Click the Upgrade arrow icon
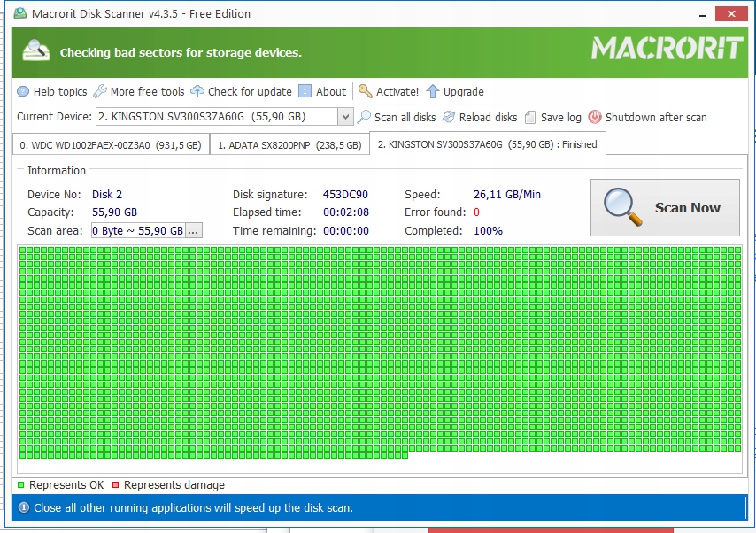This screenshot has height=533, width=756. (433, 92)
